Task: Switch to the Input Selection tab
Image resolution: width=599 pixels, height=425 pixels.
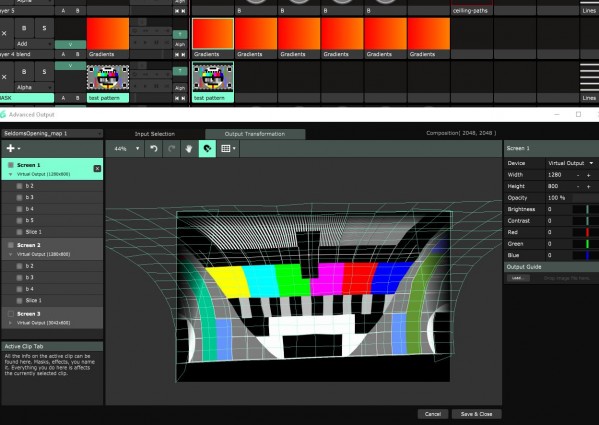Action: pos(155,134)
